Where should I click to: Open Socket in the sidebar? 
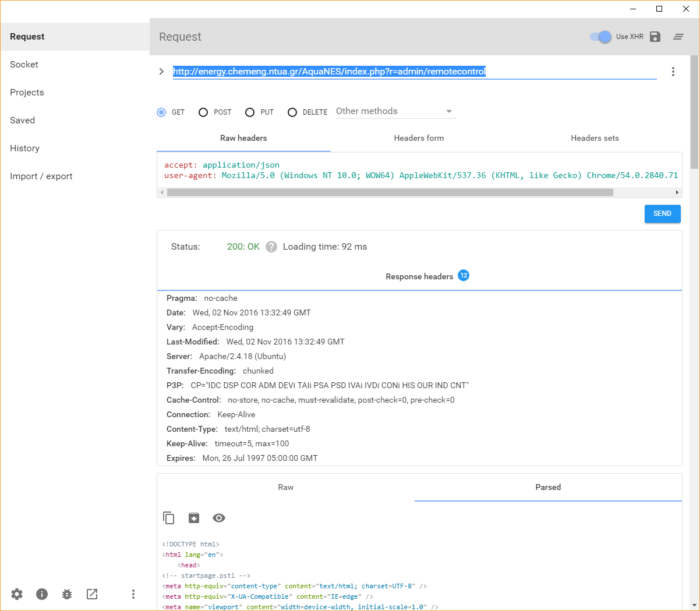[x=75, y=65]
